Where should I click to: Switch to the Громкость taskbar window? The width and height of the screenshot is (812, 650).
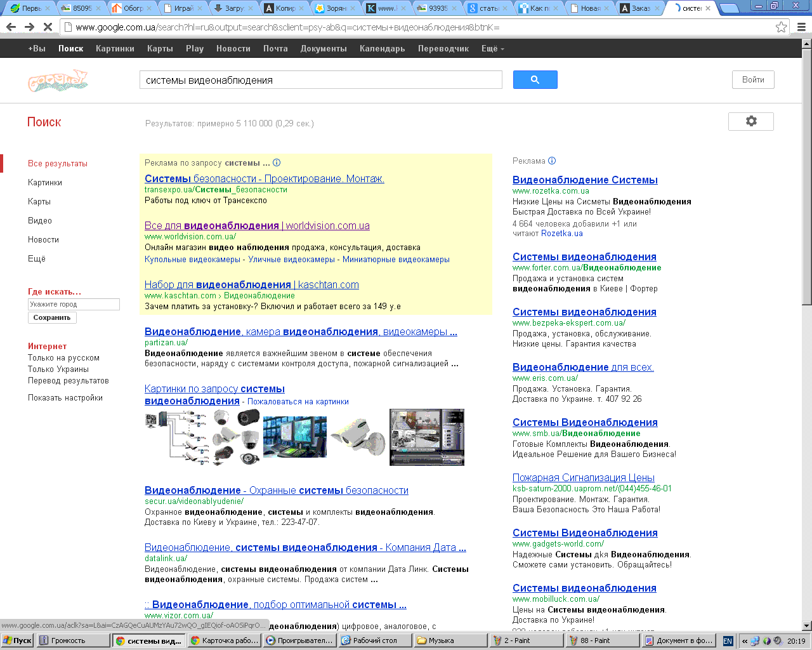(x=73, y=640)
